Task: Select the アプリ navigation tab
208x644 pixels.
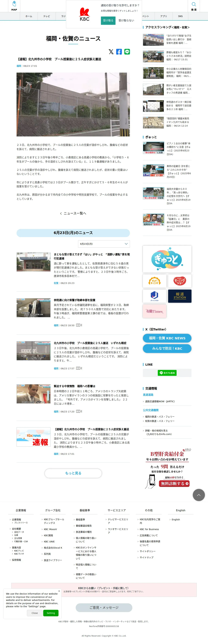Action: [163, 16]
